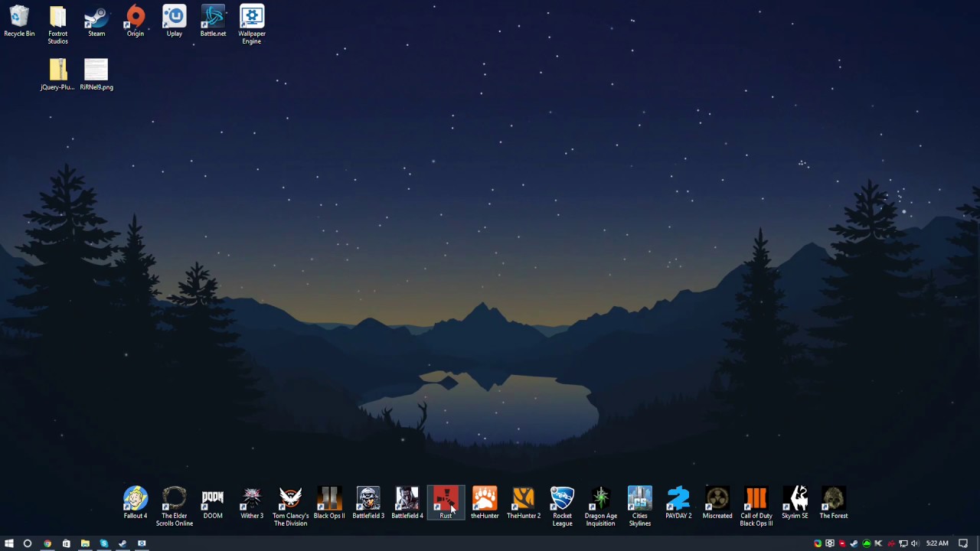Viewport: 980px width, 551px height.
Task: Launch Battlefield 4
Action: [407, 499]
